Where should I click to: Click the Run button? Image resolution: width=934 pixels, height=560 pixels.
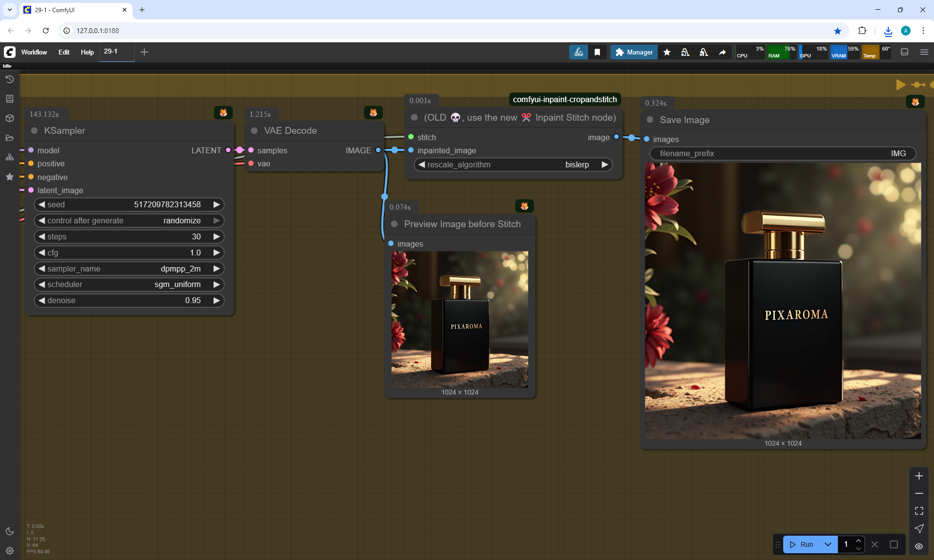pos(802,544)
